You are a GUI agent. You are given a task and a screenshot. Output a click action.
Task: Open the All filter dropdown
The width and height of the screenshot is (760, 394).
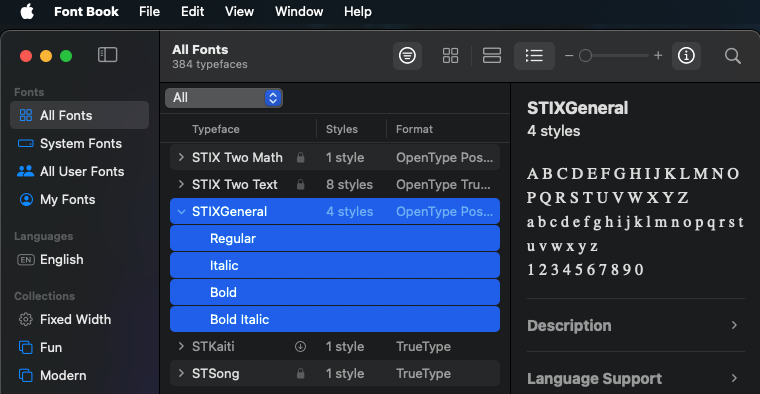[x=224, y=98]
